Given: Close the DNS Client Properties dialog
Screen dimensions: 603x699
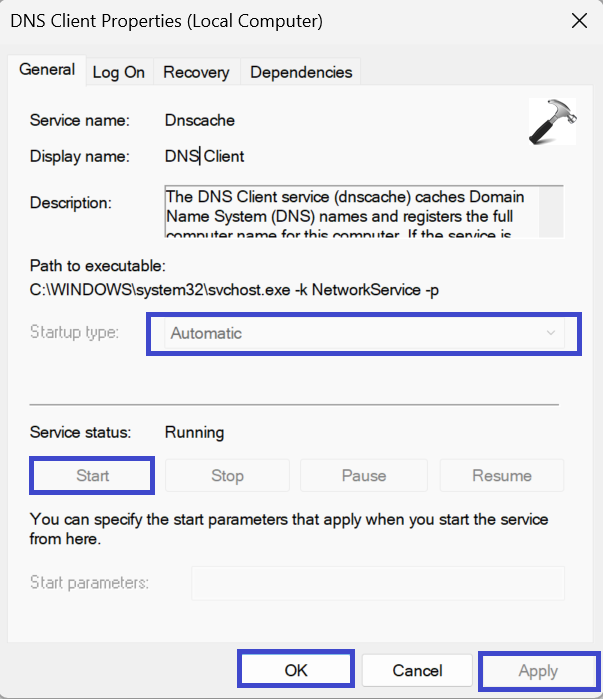Looking at the screenshot, I should click(578, 21).
